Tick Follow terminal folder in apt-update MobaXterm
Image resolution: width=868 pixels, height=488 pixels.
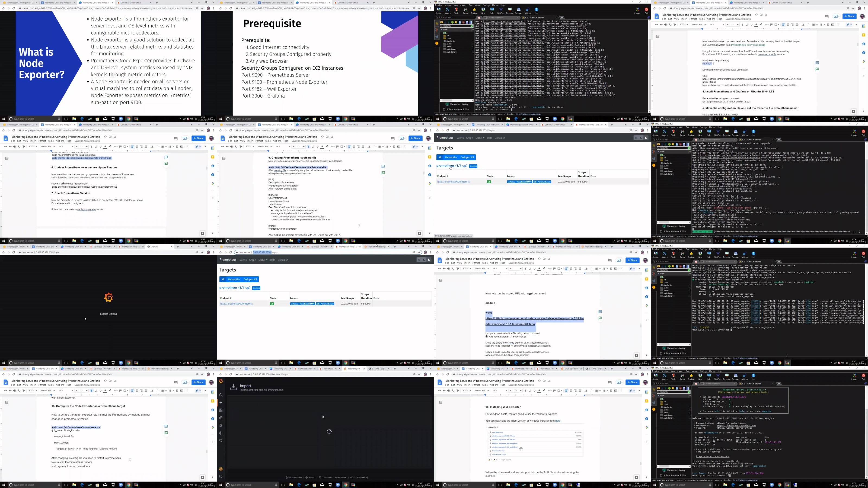coord(444,110)
